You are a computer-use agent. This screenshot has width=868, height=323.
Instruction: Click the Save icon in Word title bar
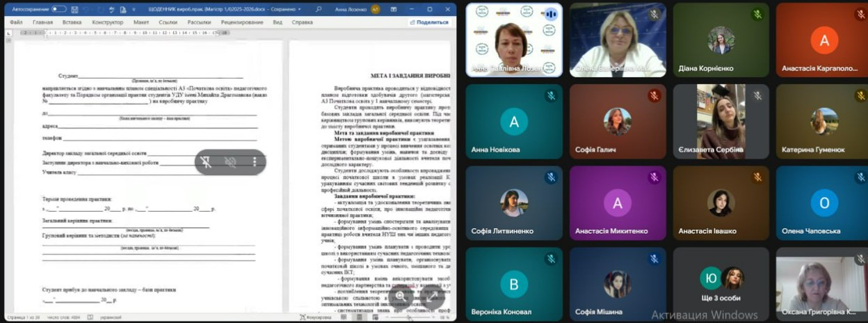74,10
